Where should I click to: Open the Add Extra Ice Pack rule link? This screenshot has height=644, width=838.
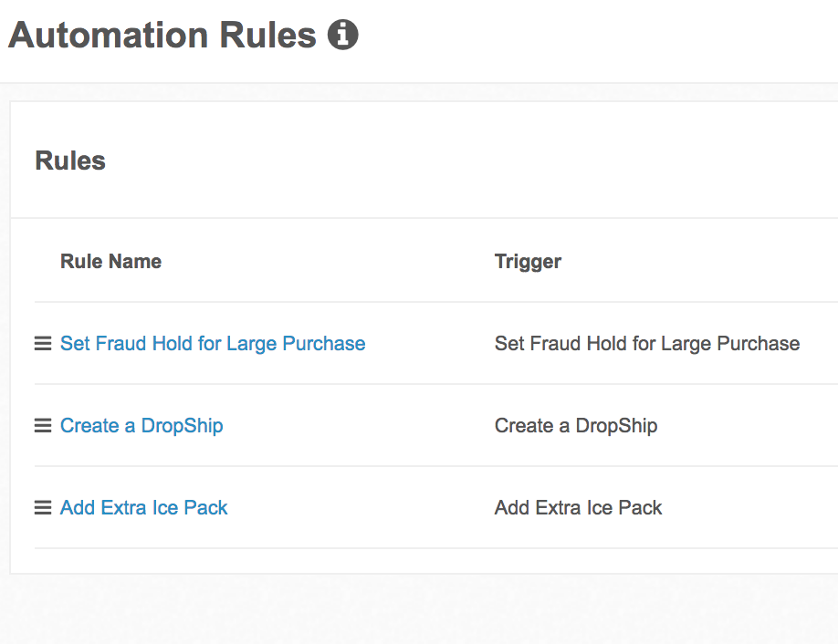[x=144, y=508]
